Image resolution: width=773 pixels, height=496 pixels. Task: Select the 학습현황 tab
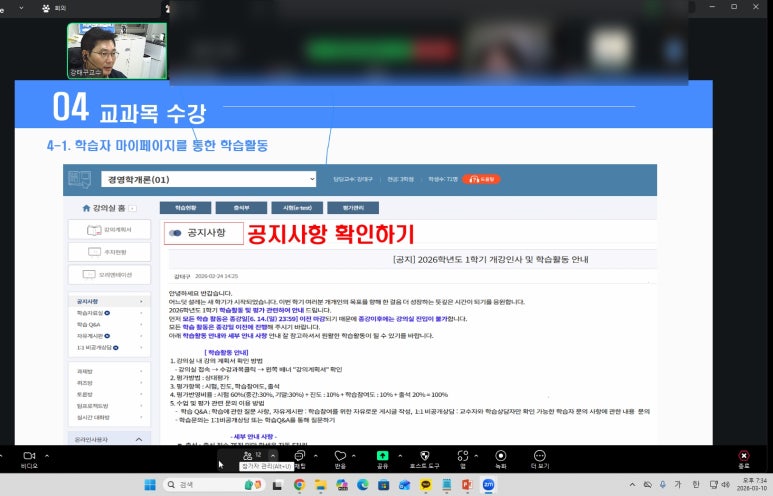click(x=184, y=208)
